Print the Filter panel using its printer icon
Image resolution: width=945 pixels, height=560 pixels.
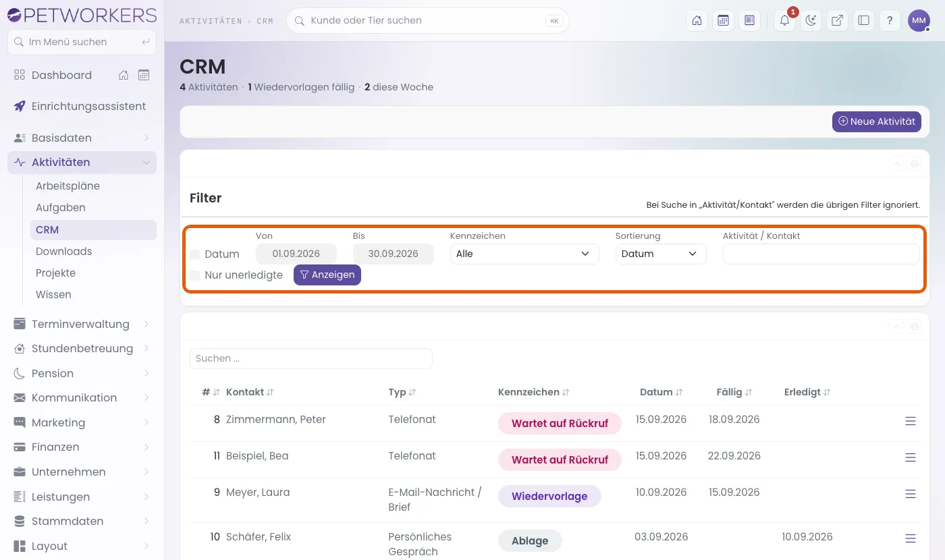[x=915, y=164]
